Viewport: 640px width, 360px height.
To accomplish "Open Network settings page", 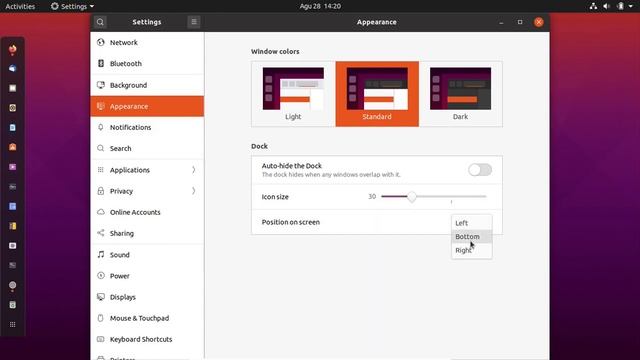I will point(147,42).
